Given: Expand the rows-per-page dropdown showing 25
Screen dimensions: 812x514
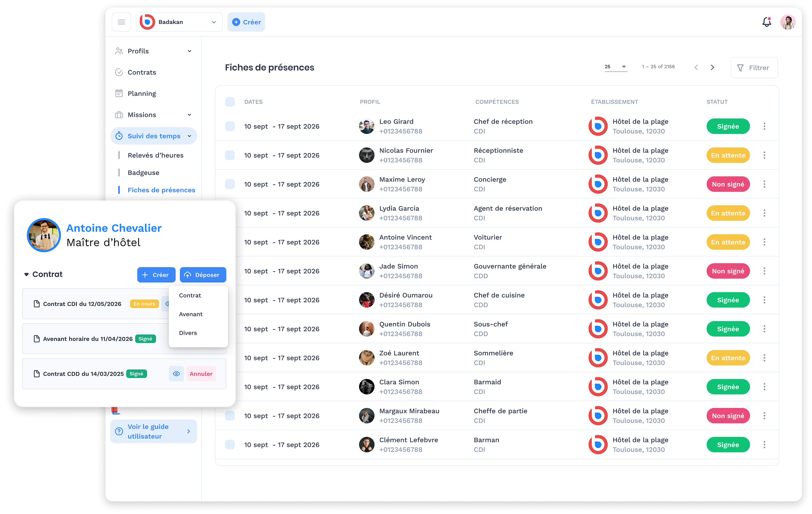Looking at the screenshot, I should point(616,67).
